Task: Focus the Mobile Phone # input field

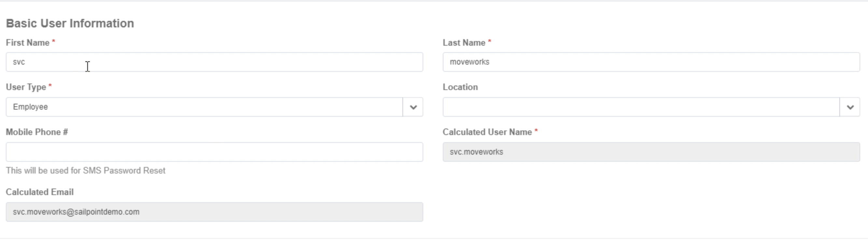Action: coord(214,152)
